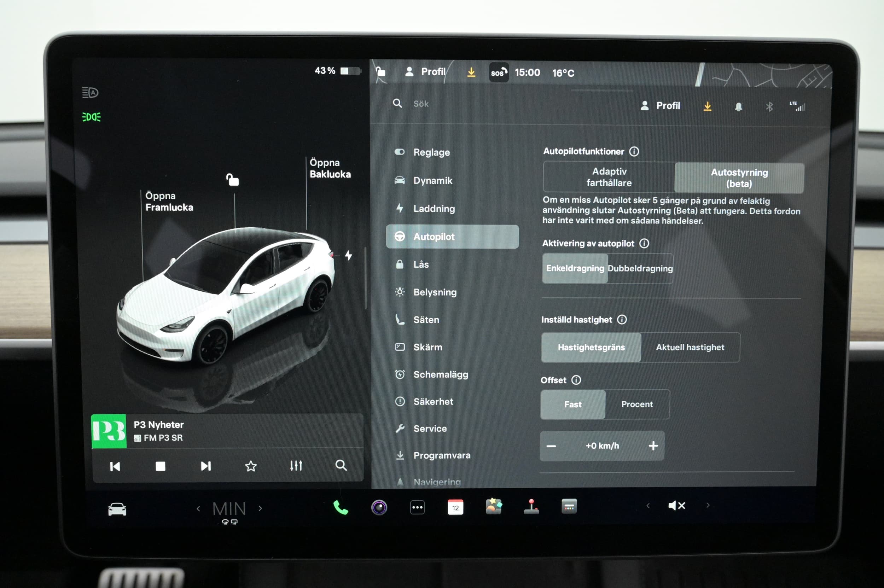The image size is (884, 588).
Task: Tap the yellow download icon in status bar
Action: click(471, 72)
